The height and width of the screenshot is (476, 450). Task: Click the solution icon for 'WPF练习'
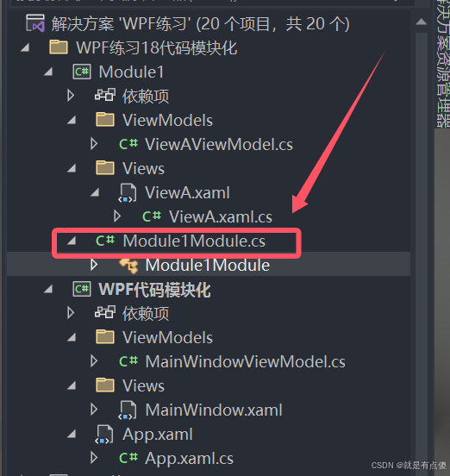35,23
